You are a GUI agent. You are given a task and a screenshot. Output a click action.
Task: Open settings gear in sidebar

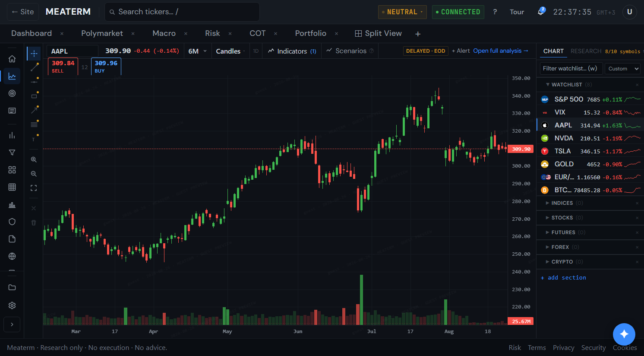(12, 305)
